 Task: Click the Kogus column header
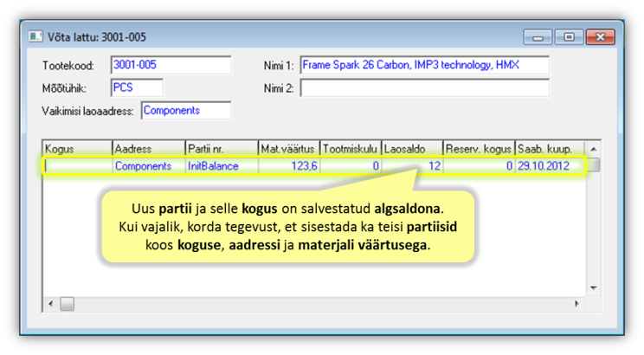click(77, 149)
